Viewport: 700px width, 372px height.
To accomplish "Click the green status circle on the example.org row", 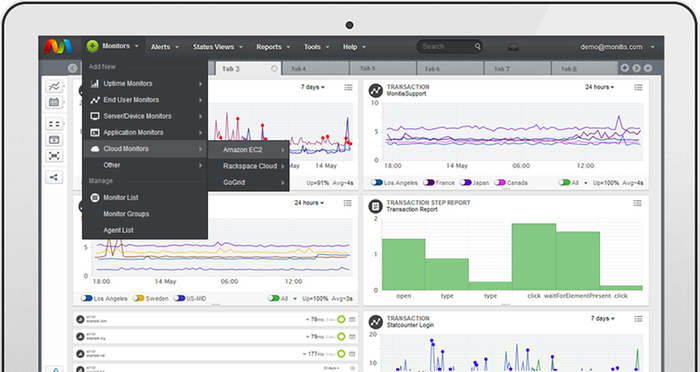I will coord(342,336).
